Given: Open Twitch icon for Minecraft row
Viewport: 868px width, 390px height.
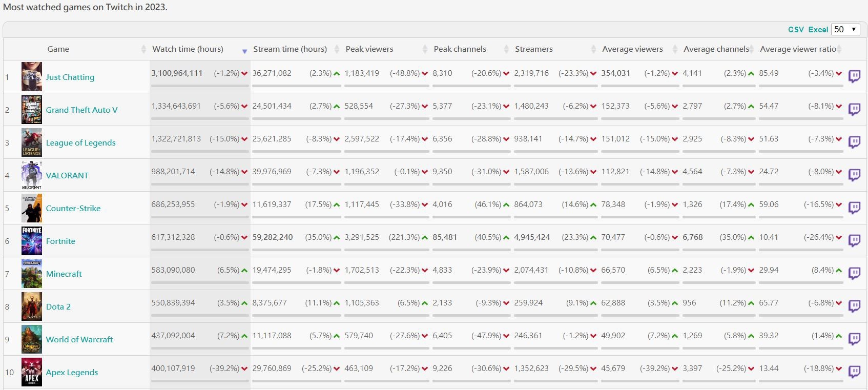Looking at the screenshot, I should tap(854, 273).
